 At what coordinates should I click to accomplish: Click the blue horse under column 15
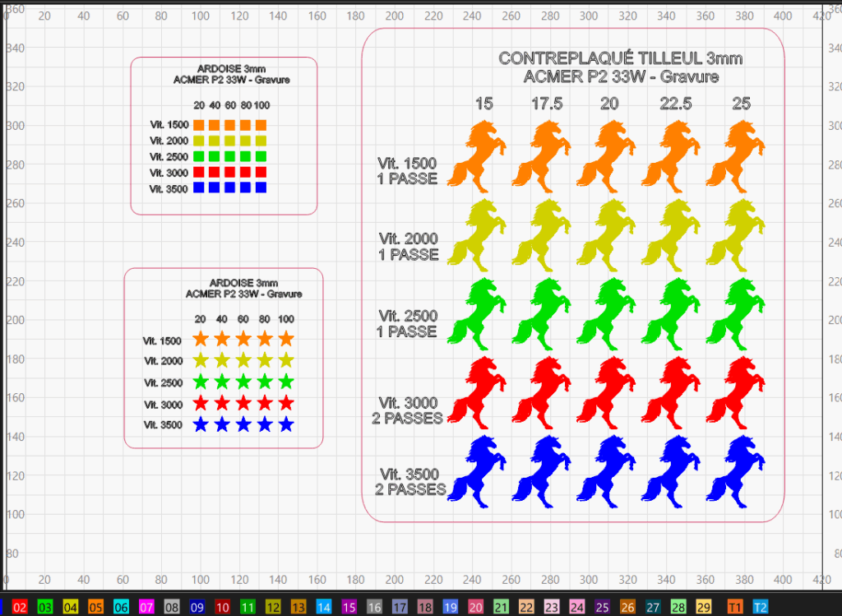[478, 471]
